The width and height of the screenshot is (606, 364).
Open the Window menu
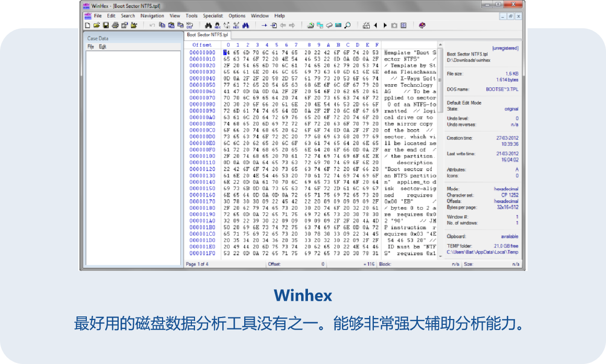coord(260,16)
